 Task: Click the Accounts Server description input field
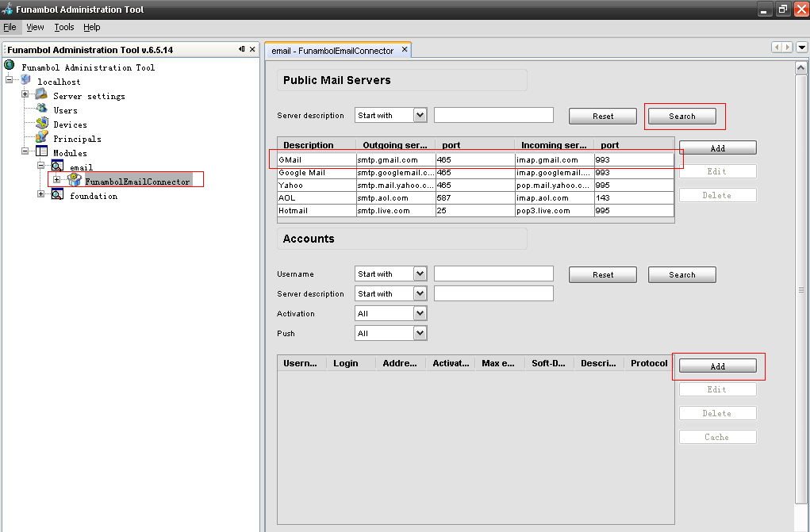(x=493, y=293)
